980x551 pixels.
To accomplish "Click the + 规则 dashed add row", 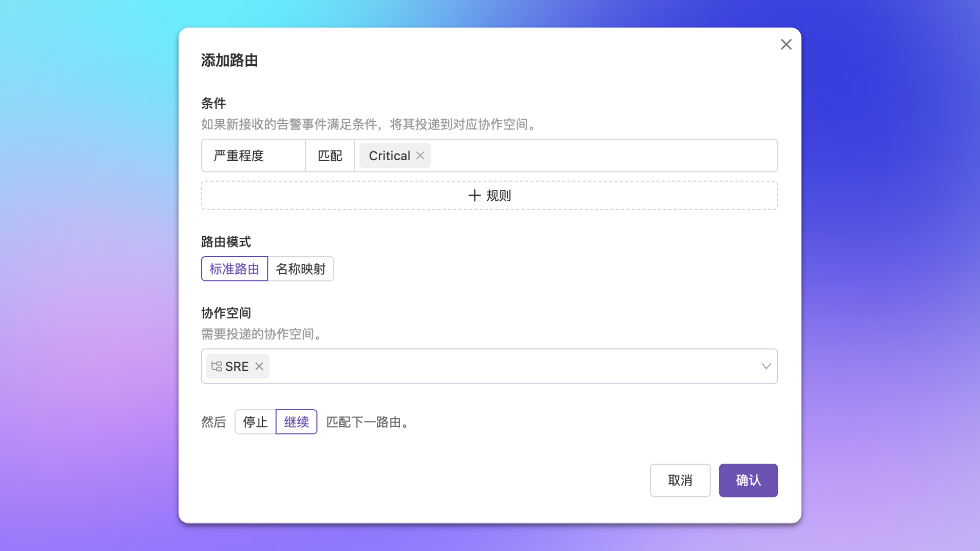I will [612, 195].
